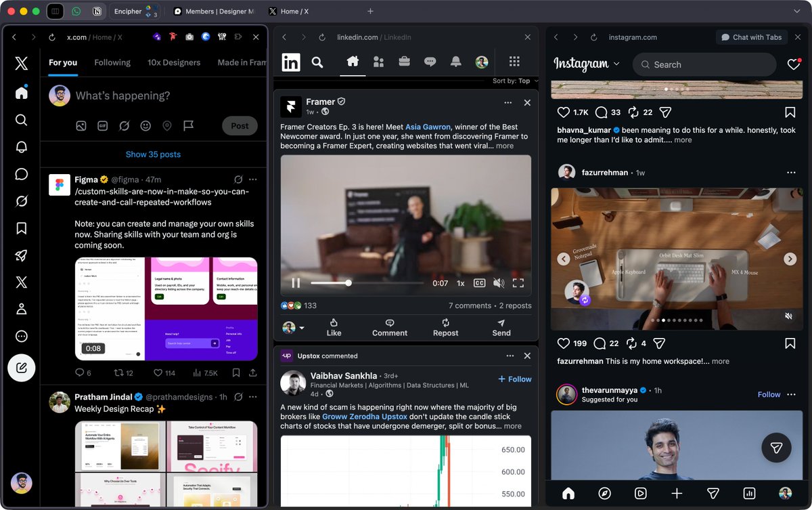Follow Vaibhav Sankhla on LinkedIn
The width and height of the screenshot is (812, 510).
515,379
